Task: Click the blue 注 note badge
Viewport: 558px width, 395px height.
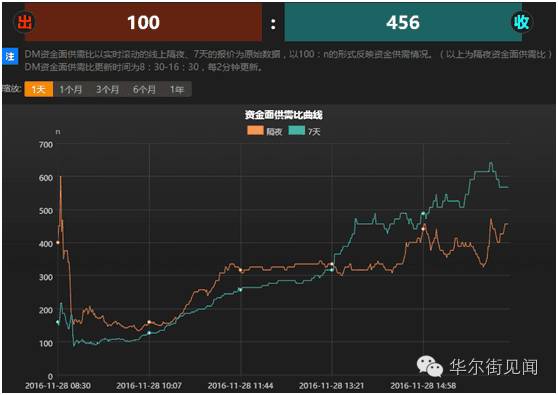Action: point(10,57)
